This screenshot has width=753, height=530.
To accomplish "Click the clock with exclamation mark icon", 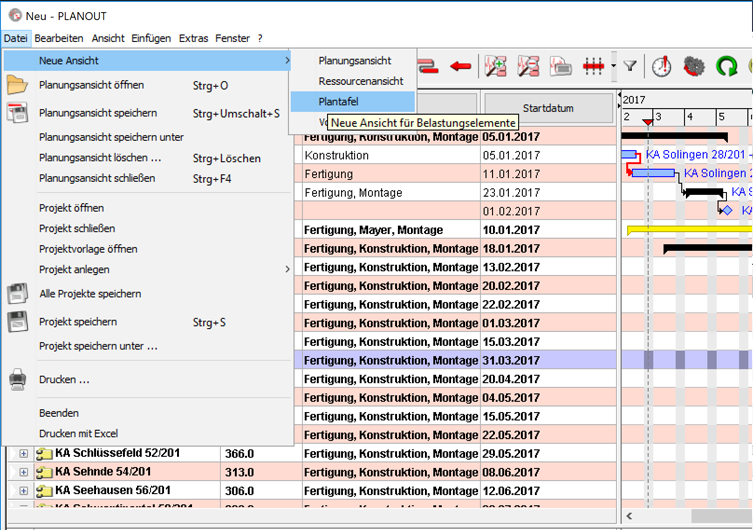I will pos(661,66).
